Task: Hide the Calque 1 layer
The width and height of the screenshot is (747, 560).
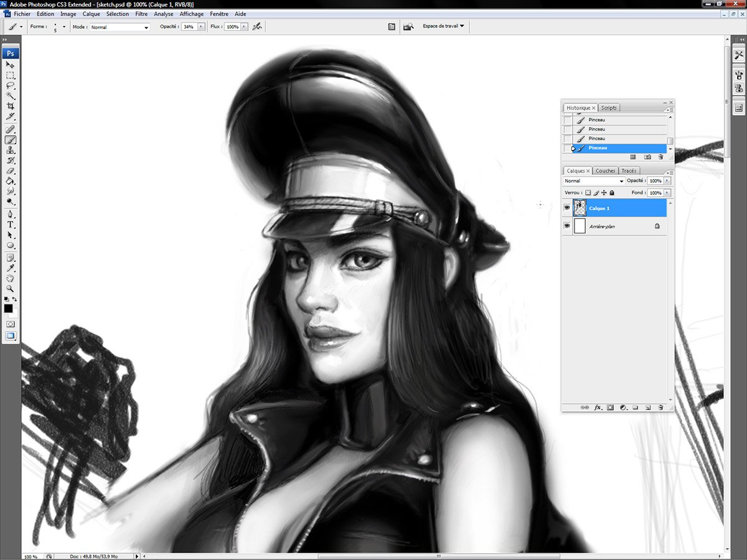Action: (567, 208)
